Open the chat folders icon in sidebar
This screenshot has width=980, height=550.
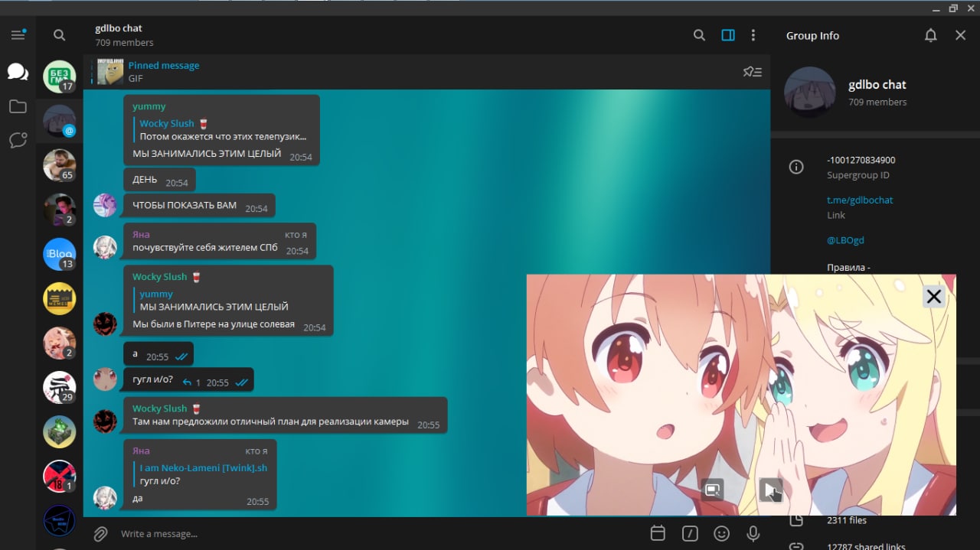[18, 106]
